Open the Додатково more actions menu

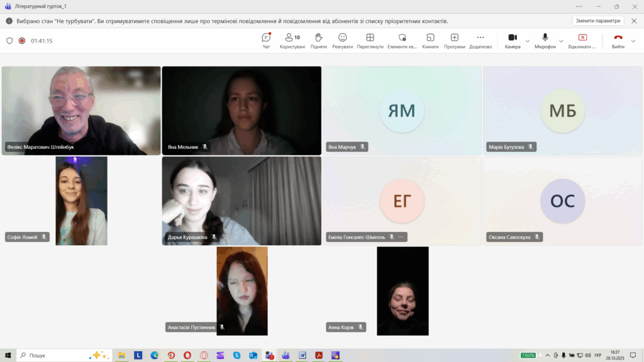[480, 40]
